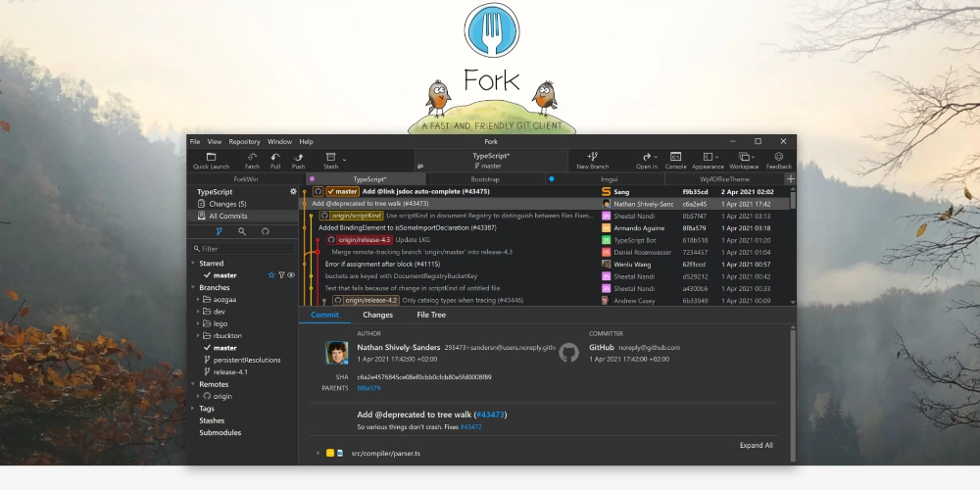This screenshot has height=490, width=980.
Task: Select the search magnifier icon in sidebar
Action: click(x=242, y=231)
